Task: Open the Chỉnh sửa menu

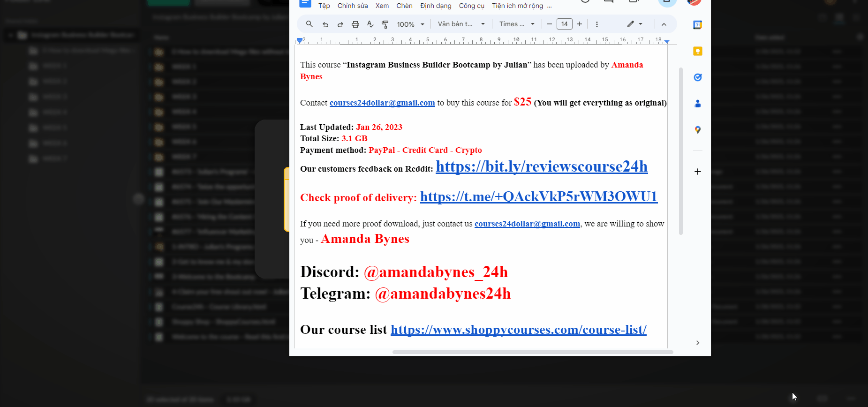Action: coord(353,6)
